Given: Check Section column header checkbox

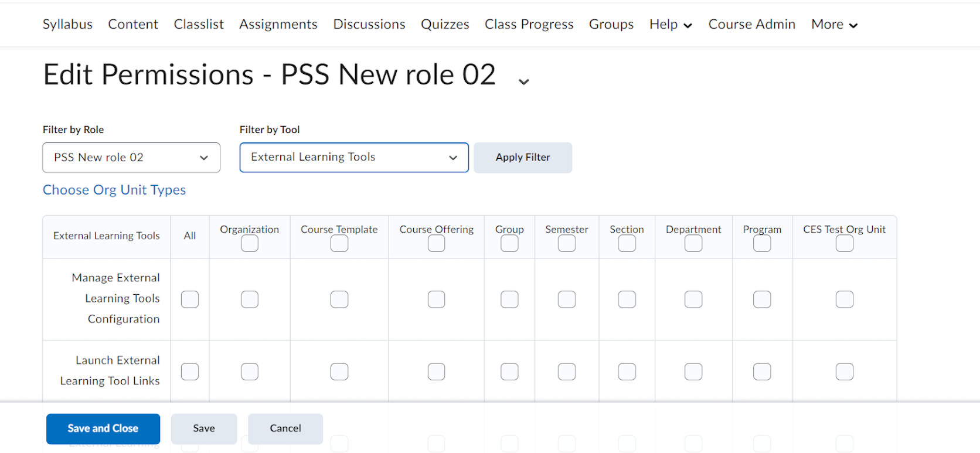Looking at the screenshot, I should click(627, 243).
